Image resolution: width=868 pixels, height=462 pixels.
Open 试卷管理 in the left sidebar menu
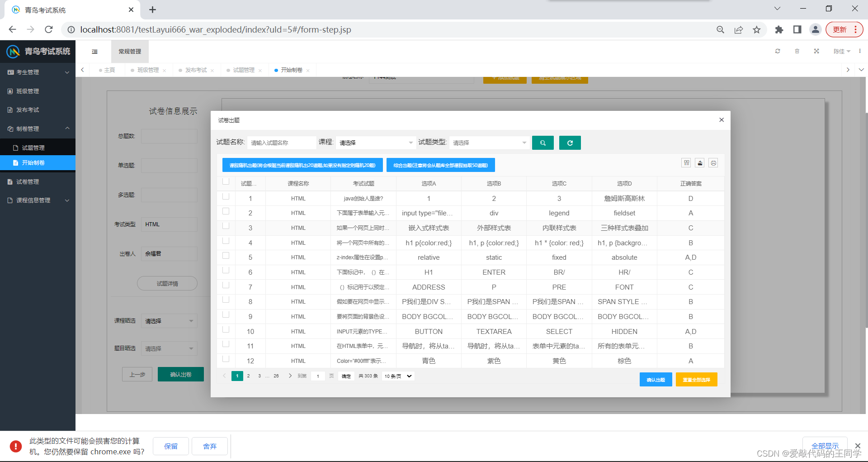(x=27, y=181)
